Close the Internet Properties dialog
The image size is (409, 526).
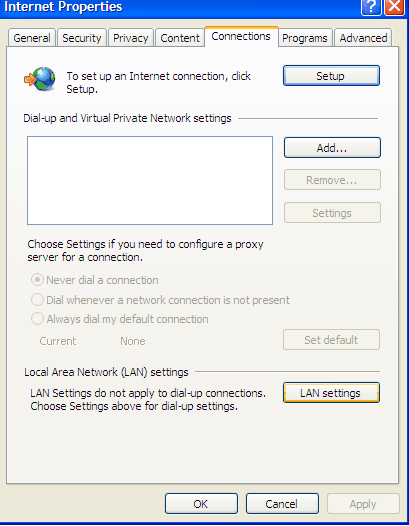pyautogui.click(x=394, y=7)
